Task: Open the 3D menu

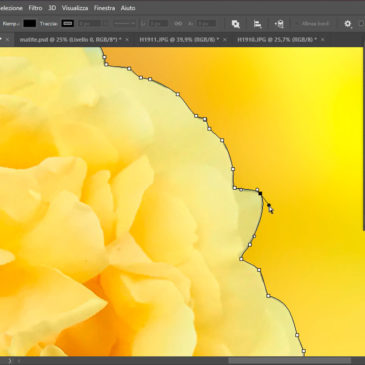Action: 52,8
